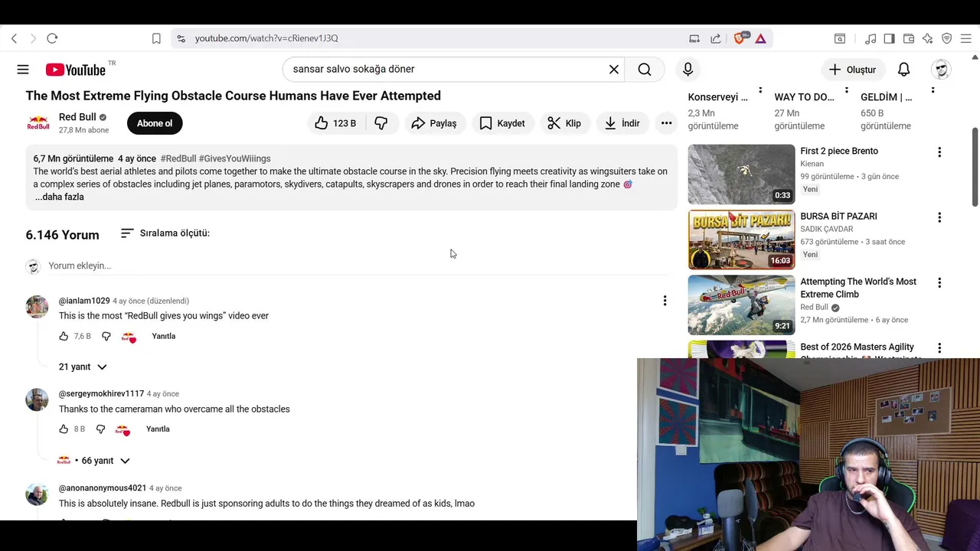The image size is (980, 551).
Task: Open the #RedBull hashtag link
Action: (178, 158)
